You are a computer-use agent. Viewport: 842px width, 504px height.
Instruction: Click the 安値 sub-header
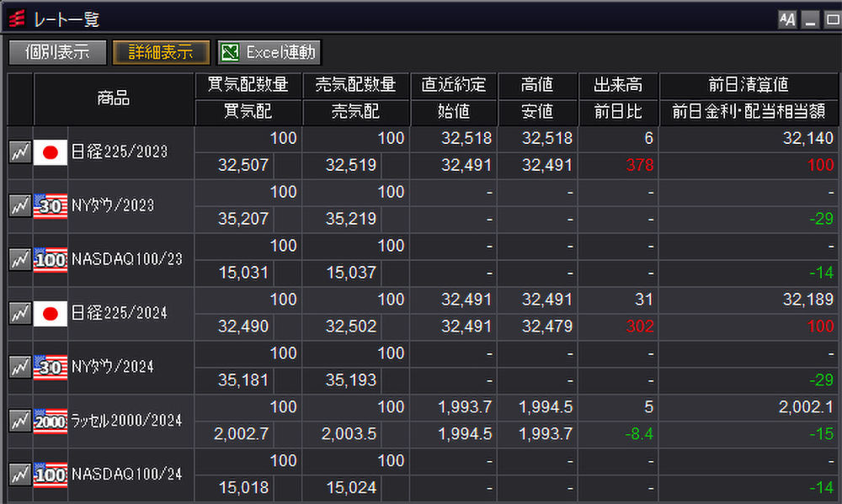pyautogui.click(x=537, y=112)
